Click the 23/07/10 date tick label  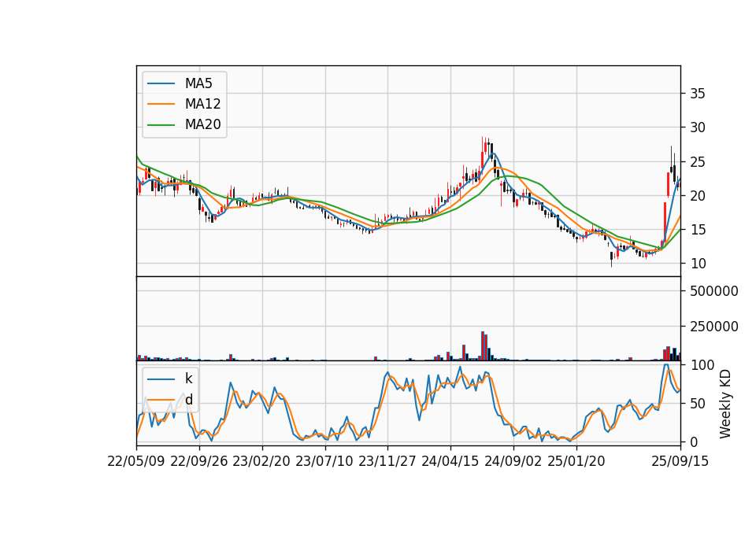pos(324,461)
